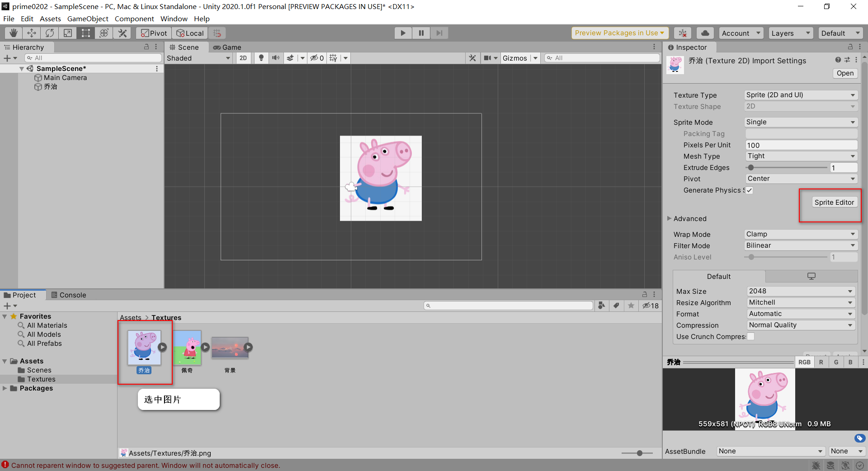Toggle 2D view mode
The width and height of the screenshot is (868, 471).
click(243, 58)
